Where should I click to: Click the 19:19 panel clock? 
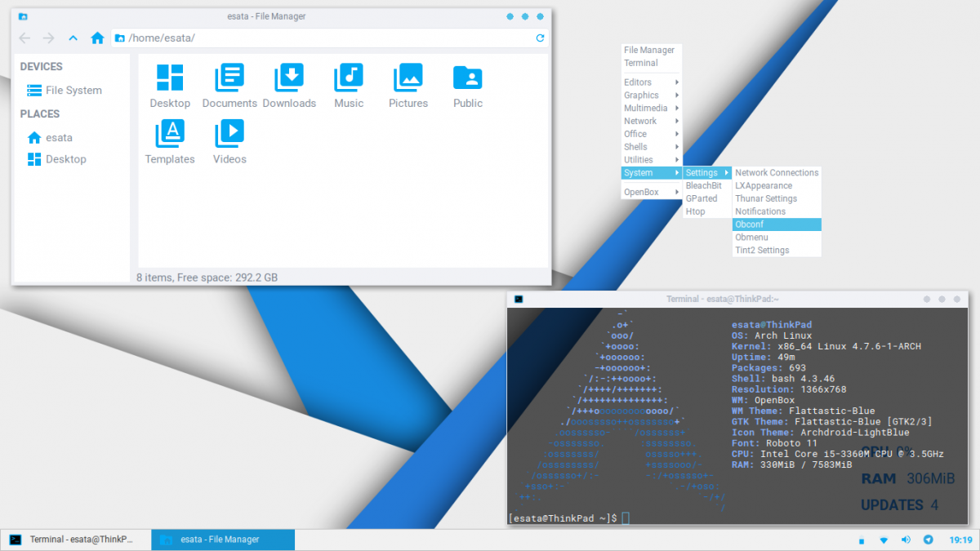tap(961, 540)
